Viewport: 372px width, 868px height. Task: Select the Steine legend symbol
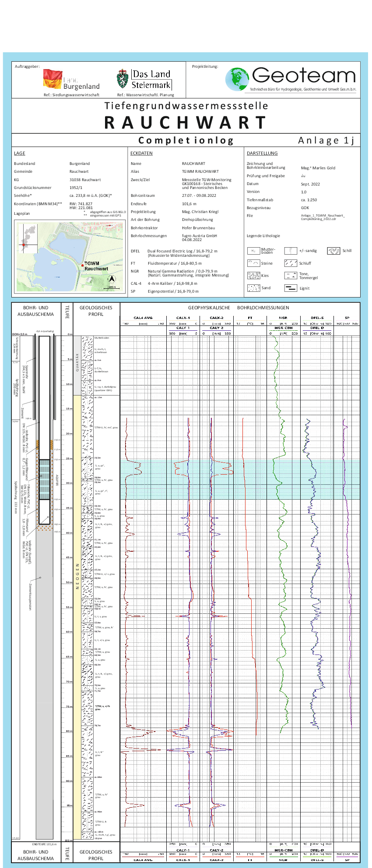(x=253, y=263)
